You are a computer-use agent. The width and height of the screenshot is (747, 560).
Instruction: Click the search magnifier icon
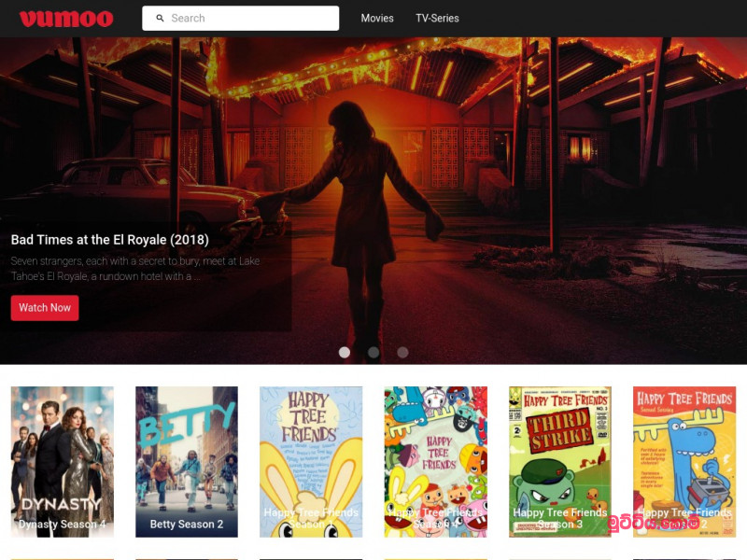pyautogui.click(x=160, y=18)
